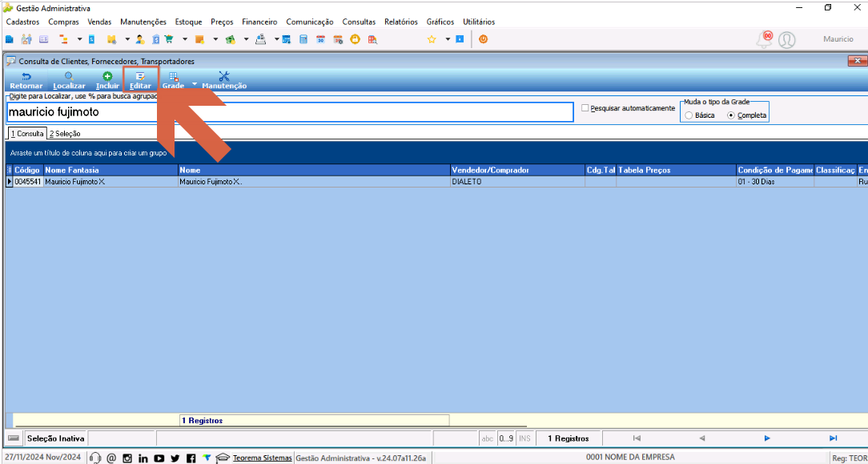Click the calendar icon showing 30
The image size is (868, 464).
click(320, 39)
